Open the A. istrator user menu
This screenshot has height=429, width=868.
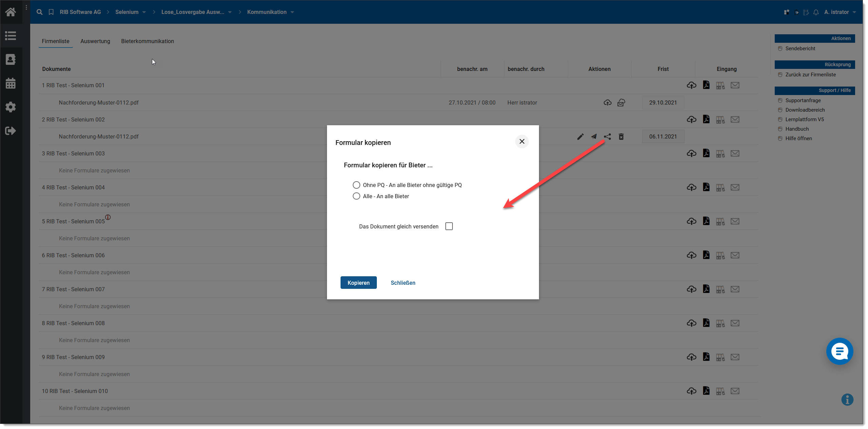pyautogui.click(x=840, y=12)
